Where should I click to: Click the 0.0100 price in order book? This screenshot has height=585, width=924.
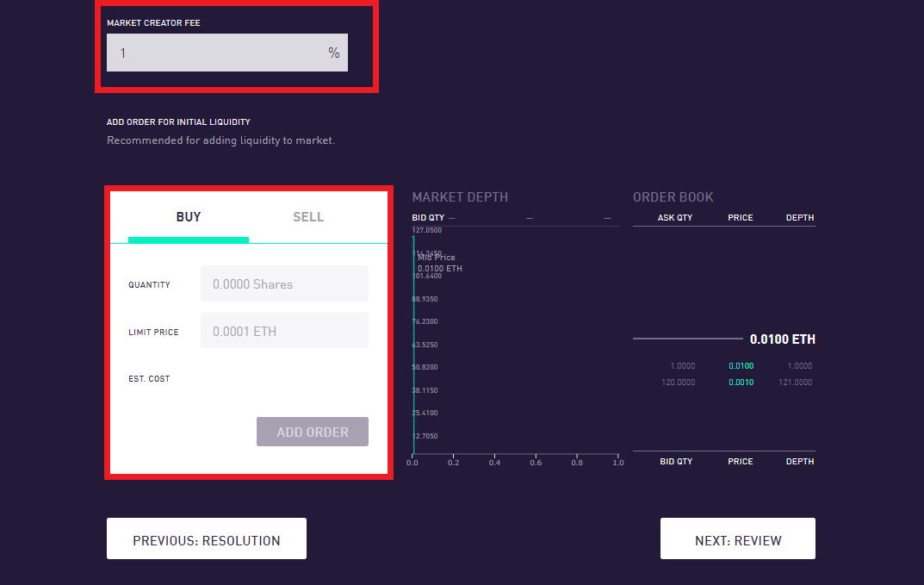[741, 365]
